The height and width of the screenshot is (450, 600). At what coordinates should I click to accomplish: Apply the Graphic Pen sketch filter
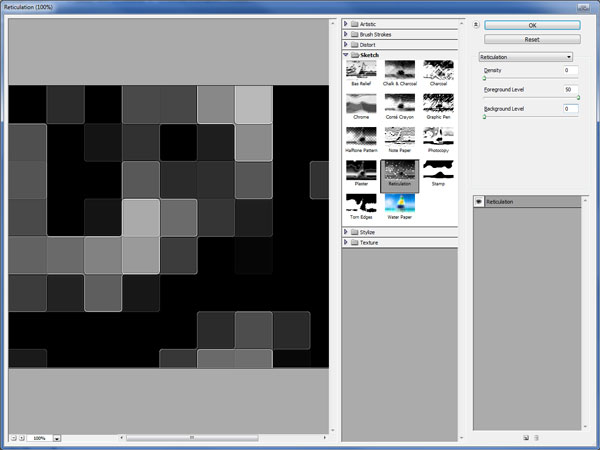[437, 68]
